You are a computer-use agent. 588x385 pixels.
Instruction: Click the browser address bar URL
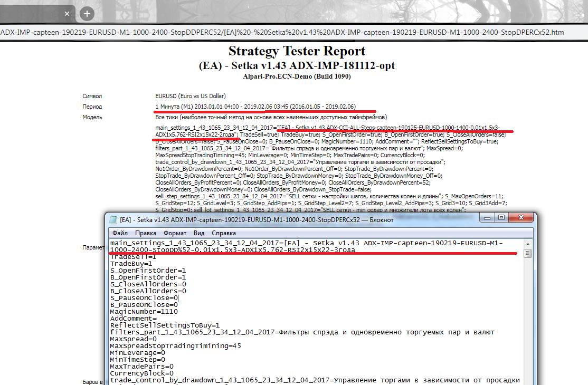pos(282,33)
